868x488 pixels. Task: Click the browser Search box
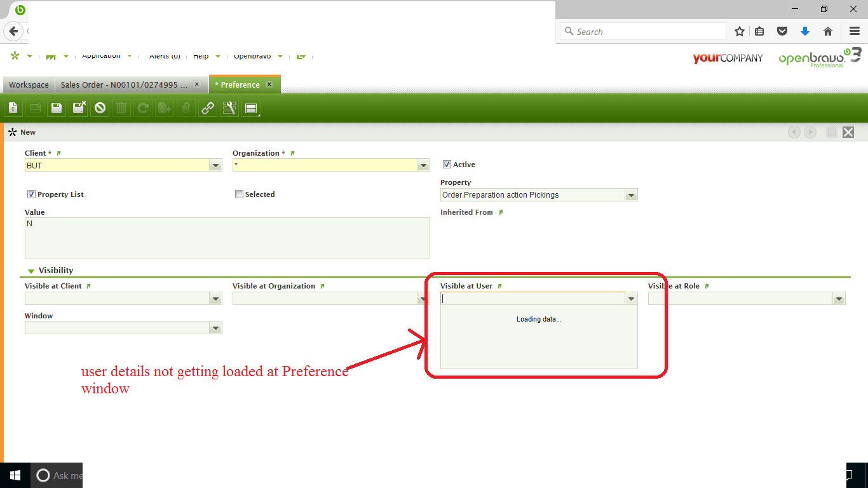(x=642, y=31)
